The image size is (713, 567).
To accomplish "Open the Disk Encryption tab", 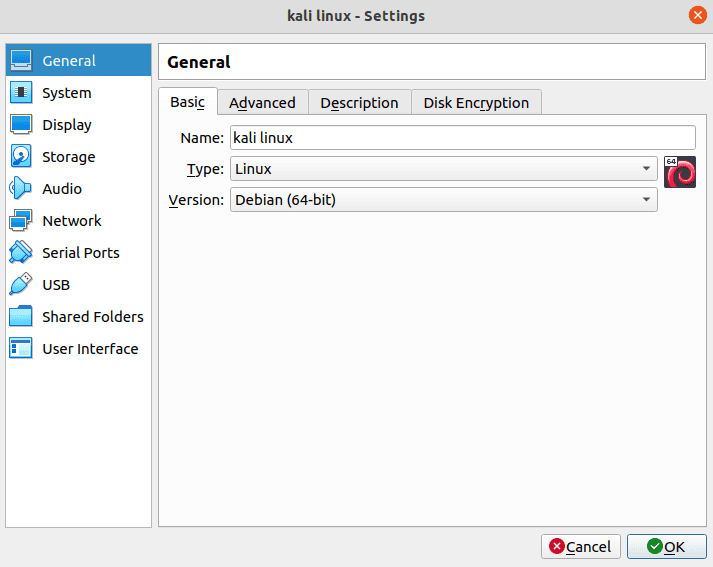I will pos(476,103).
